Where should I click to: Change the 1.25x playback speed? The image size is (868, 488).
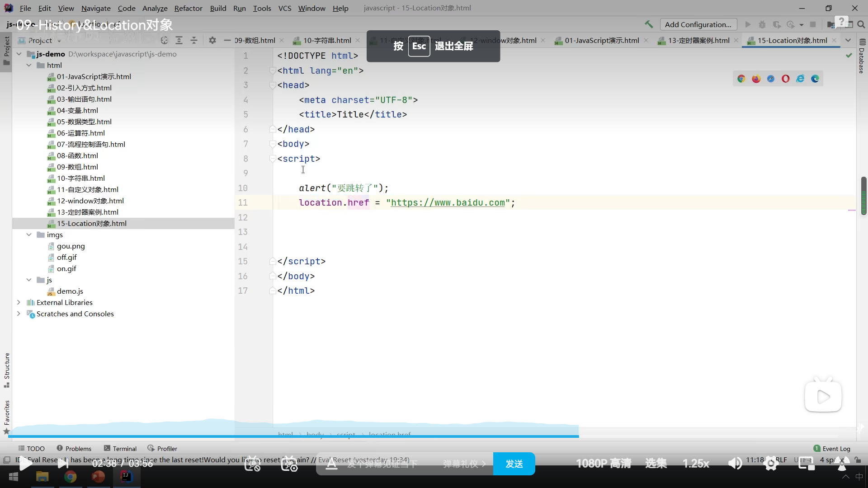[696, 464]
